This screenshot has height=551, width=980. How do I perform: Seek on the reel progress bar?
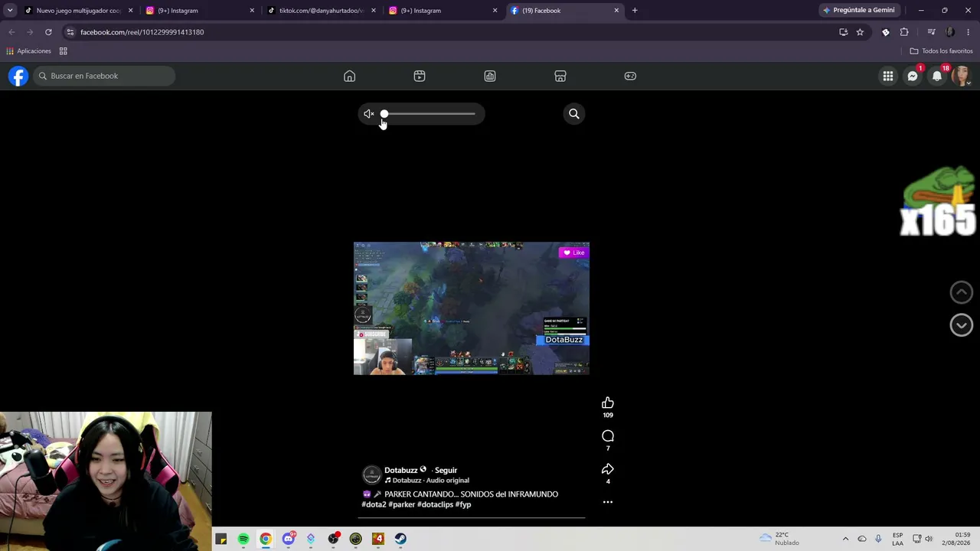click(472, 518)
